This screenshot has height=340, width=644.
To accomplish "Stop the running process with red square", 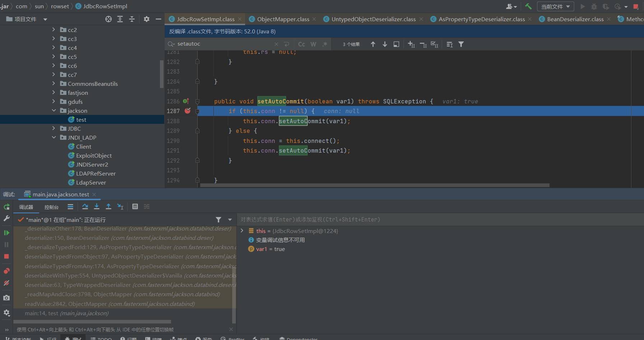I will (636, 6).
